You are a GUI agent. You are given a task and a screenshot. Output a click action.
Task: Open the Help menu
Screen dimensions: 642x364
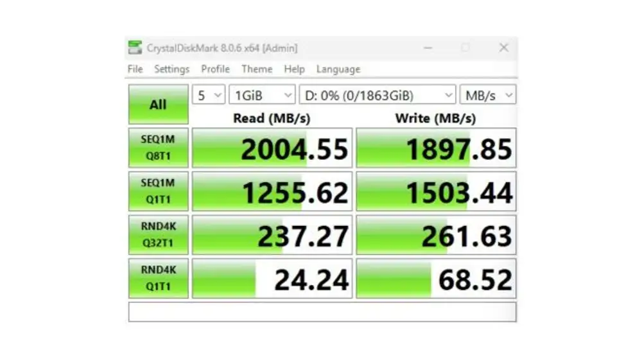295,69
